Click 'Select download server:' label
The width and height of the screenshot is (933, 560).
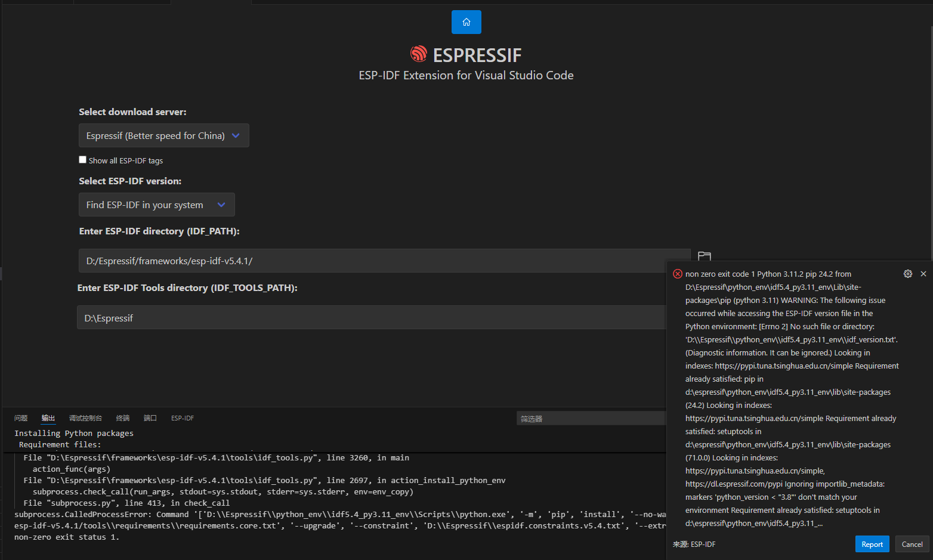click(x=132, y=112)
